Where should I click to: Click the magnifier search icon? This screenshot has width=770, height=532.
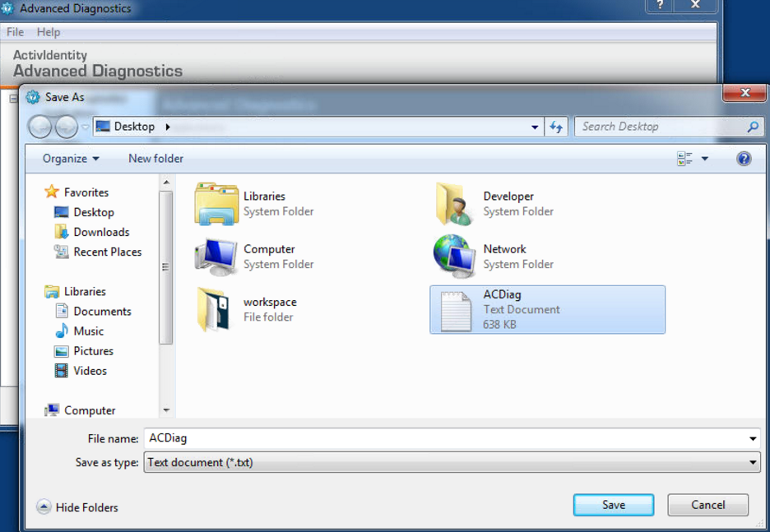753,127
